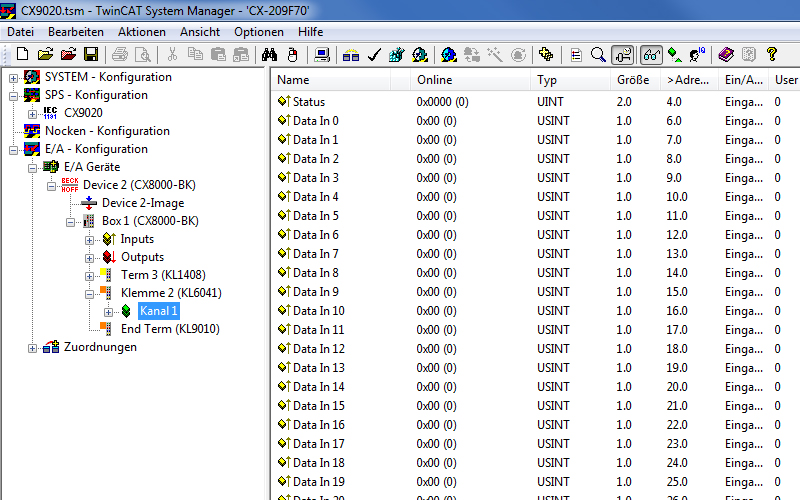This screenshot has width=800, height=500.
Task: Sort by the Name column header
Action: pos(332,80)
